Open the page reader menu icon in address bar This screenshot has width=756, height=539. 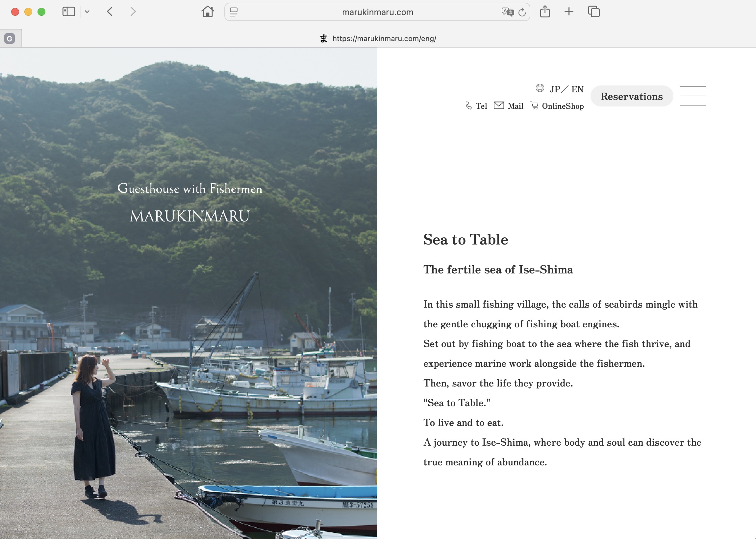234,12
